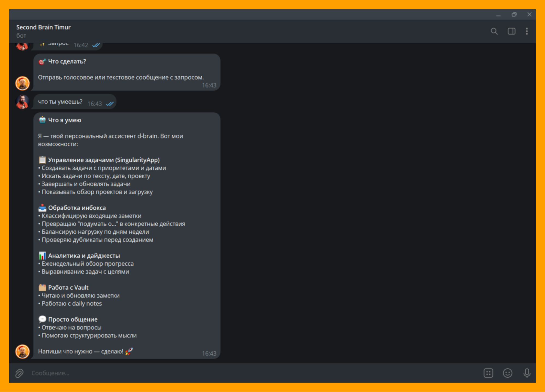Open user avatar beside что ты умеешь
The image size is (545, 392).
click(22, 102)
